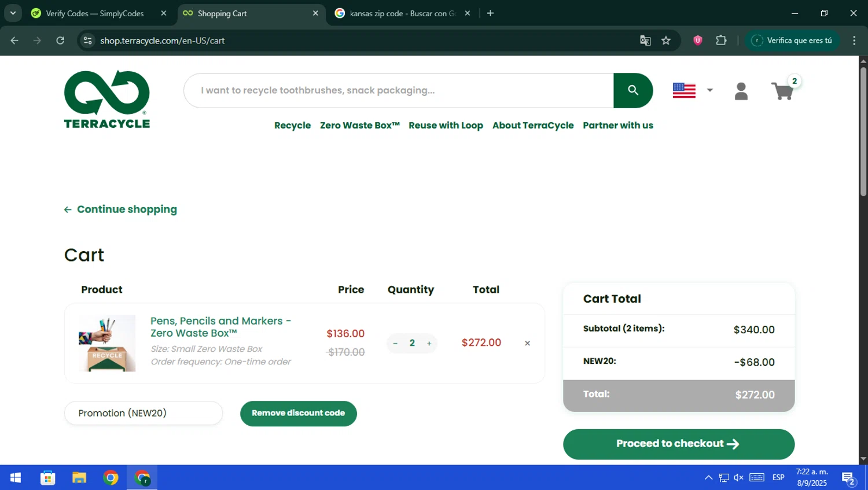Screen dimensions: 868x490
Task: Click the search input field
Action: [x=399, y=90]
